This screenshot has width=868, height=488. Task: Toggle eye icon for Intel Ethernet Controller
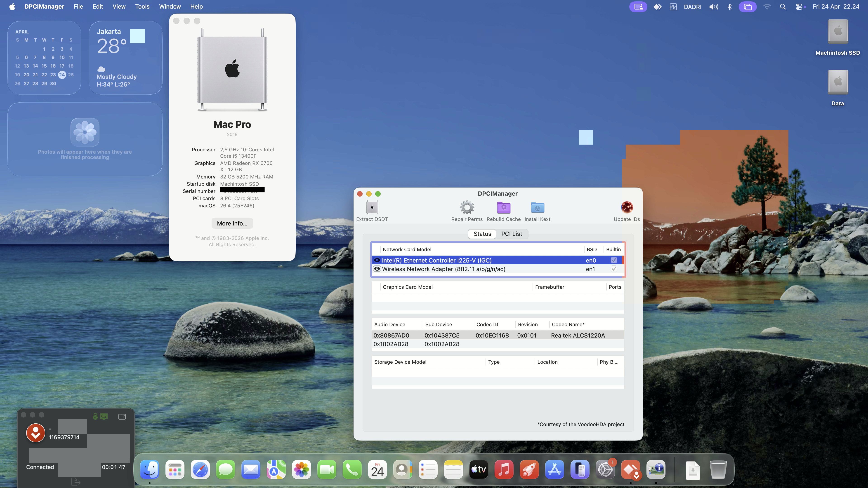(377, 260)
